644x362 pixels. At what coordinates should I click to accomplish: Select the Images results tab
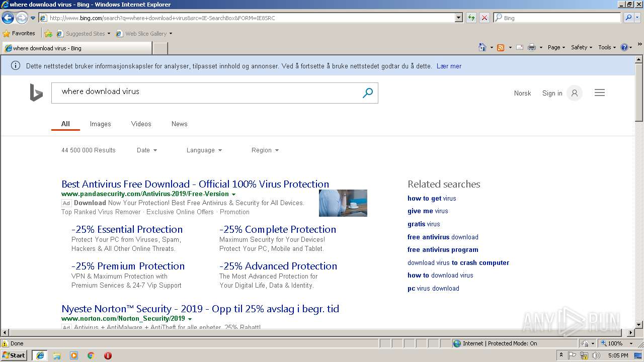pyautogui.click(x=100, y=124)
